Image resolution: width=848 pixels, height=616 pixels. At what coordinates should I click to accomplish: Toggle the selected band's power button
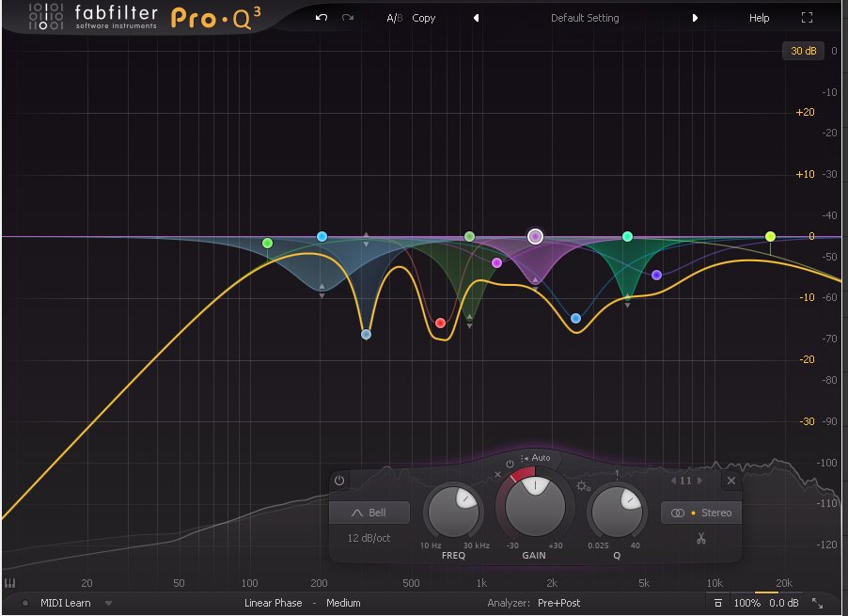339,481
